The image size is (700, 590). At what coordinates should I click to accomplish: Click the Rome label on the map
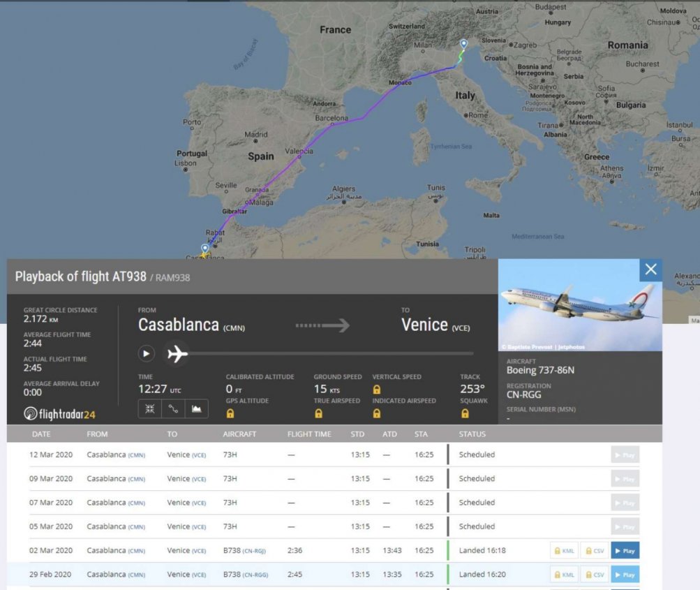tap(478, 115)
